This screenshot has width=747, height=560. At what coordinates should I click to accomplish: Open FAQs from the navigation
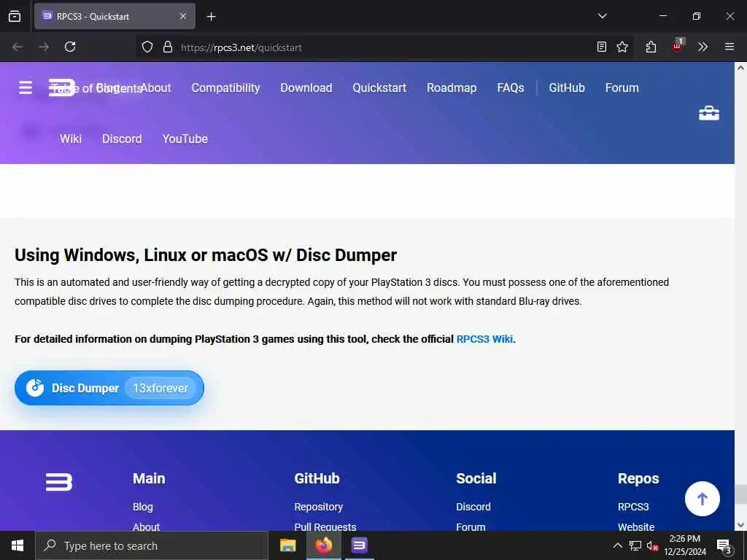click(510, 87)
